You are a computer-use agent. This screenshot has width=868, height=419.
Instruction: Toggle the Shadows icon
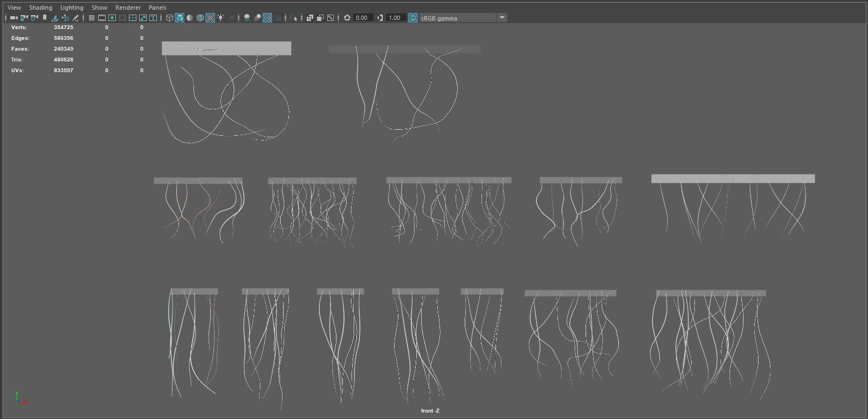(x=231, y=18)
